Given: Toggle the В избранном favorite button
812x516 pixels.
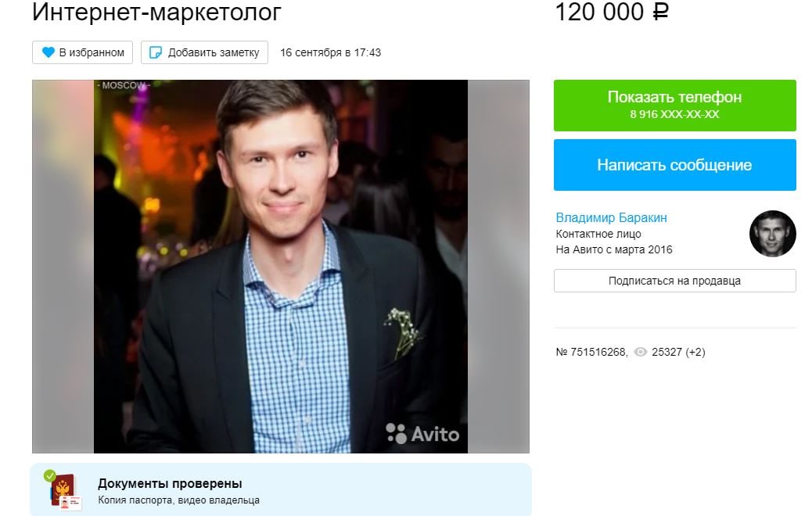Looking at the screenshot, I should pos(82,52).
